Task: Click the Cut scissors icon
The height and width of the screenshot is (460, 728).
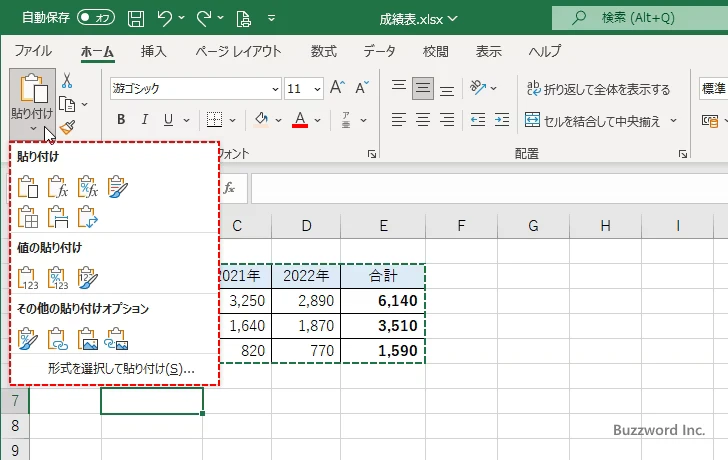Action: click(67, 81)
